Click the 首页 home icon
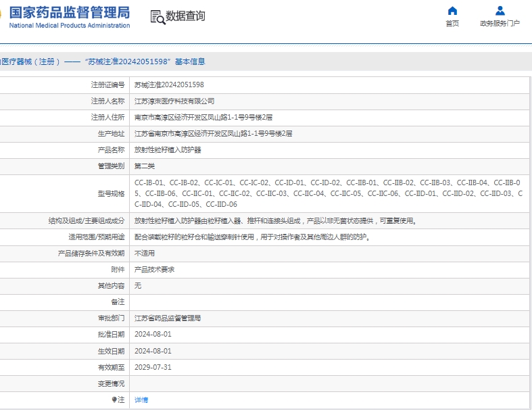The width and height of the screenshot is (532, 411). (452, 11)
